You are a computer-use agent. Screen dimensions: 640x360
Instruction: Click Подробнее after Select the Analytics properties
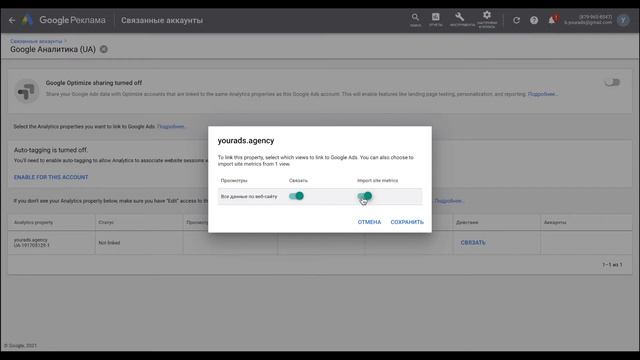click(171, 127)
